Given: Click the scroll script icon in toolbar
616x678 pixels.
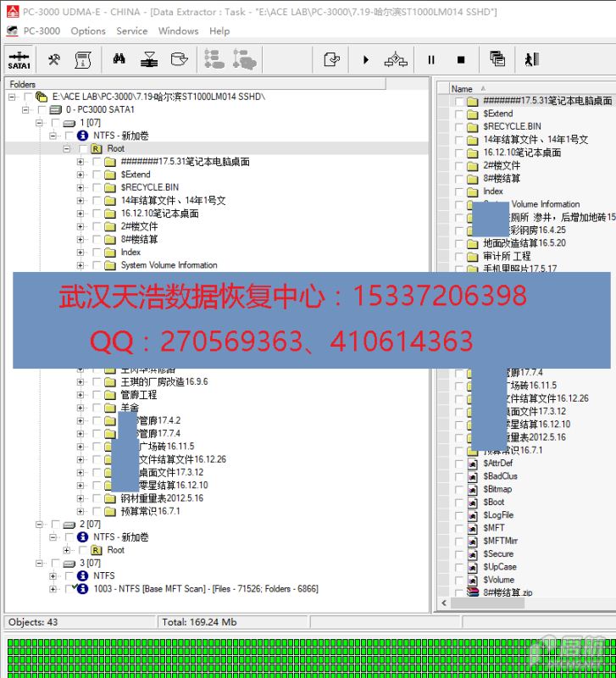Looking at the screenshot, I should (83, 60).
